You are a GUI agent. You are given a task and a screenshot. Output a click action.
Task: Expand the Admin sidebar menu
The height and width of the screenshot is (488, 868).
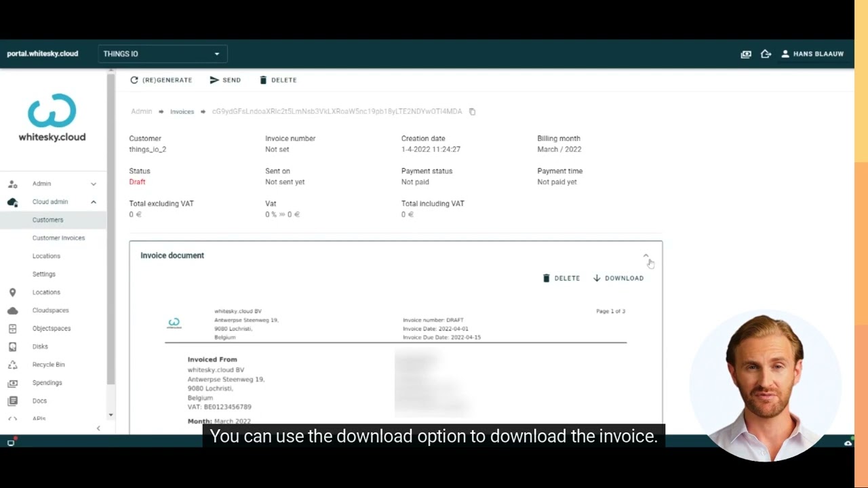(53, 184)
